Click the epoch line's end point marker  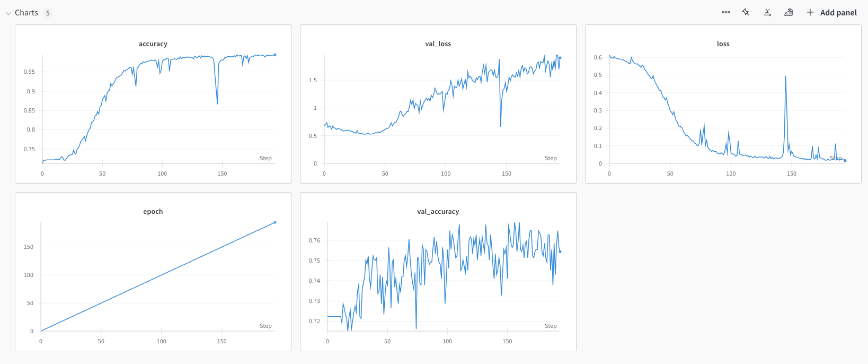coord(274,222)
